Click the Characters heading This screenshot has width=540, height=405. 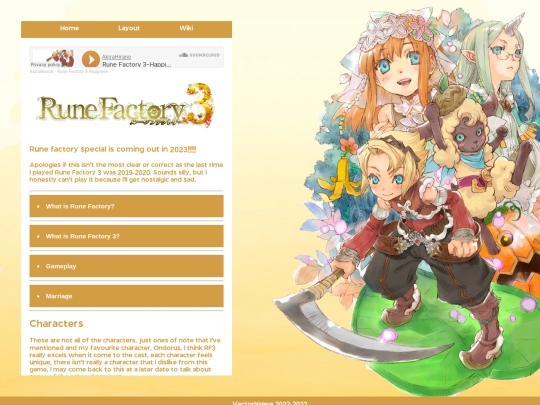56,324
